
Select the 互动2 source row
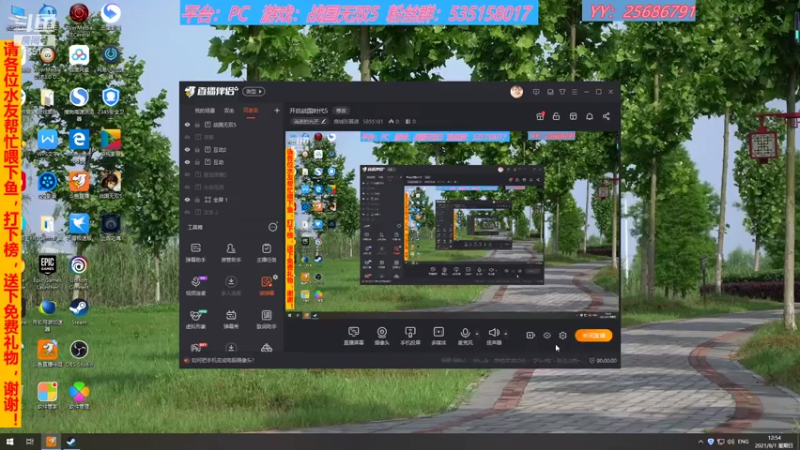coord(231,149)
